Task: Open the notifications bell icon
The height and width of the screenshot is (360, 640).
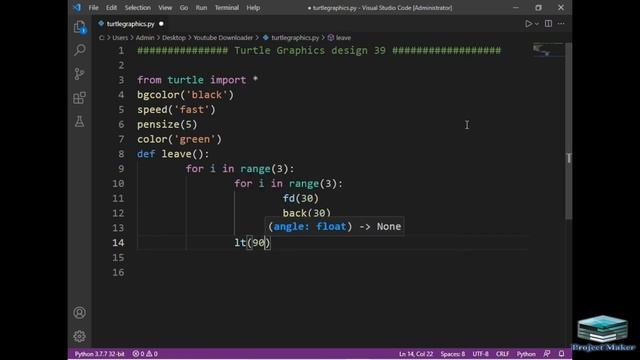Action: pyautogui.click(x=562, y=353)
